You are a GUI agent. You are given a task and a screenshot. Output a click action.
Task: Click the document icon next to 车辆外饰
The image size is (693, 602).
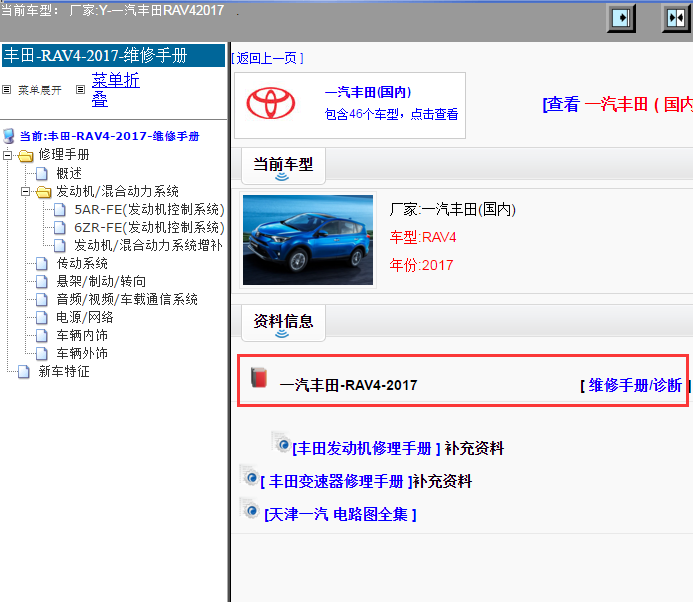[x=42, y=354]
